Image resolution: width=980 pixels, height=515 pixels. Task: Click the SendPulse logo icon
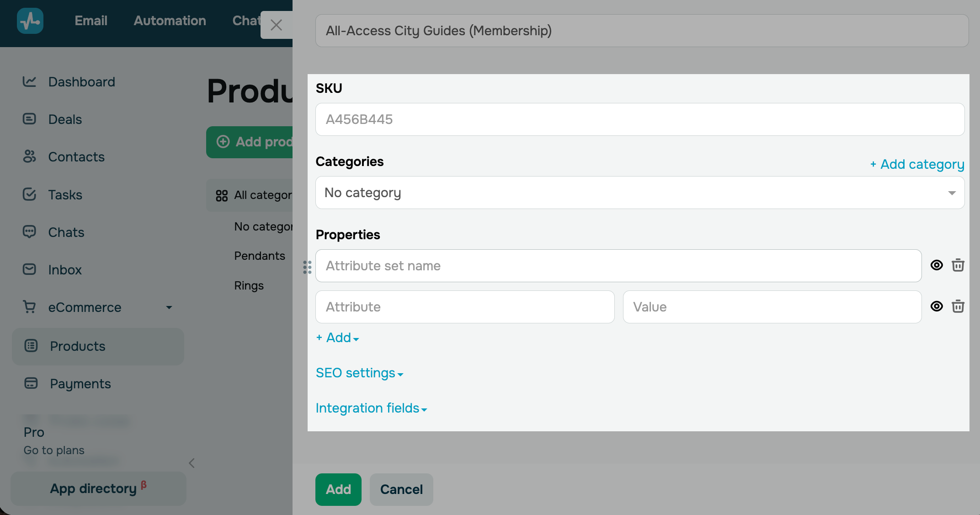[30, 21]
